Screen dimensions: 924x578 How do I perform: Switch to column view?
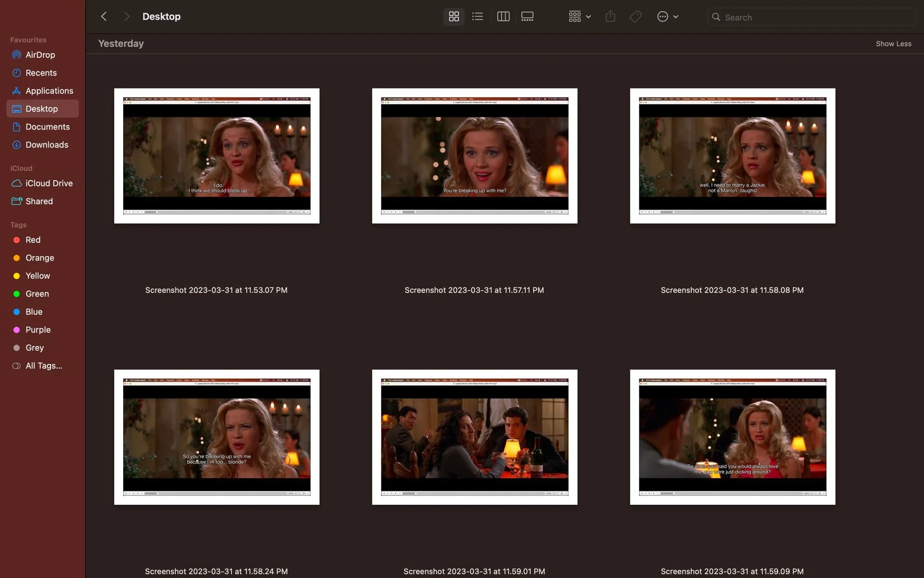coord(503,17)
